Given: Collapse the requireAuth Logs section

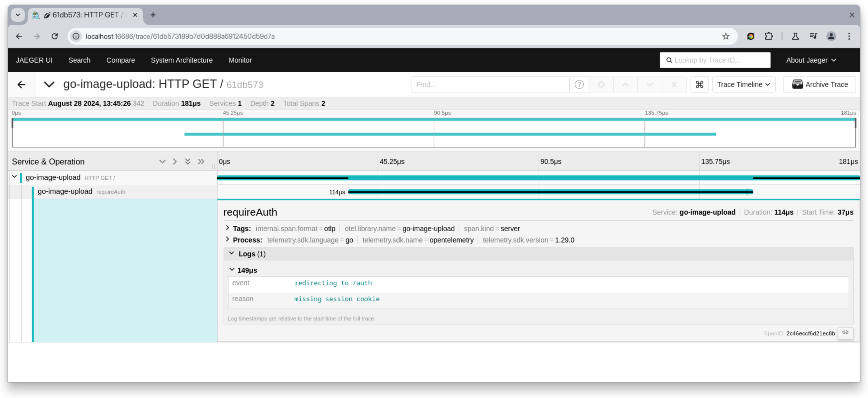Looking at the screenshot, I should [232, 253].
